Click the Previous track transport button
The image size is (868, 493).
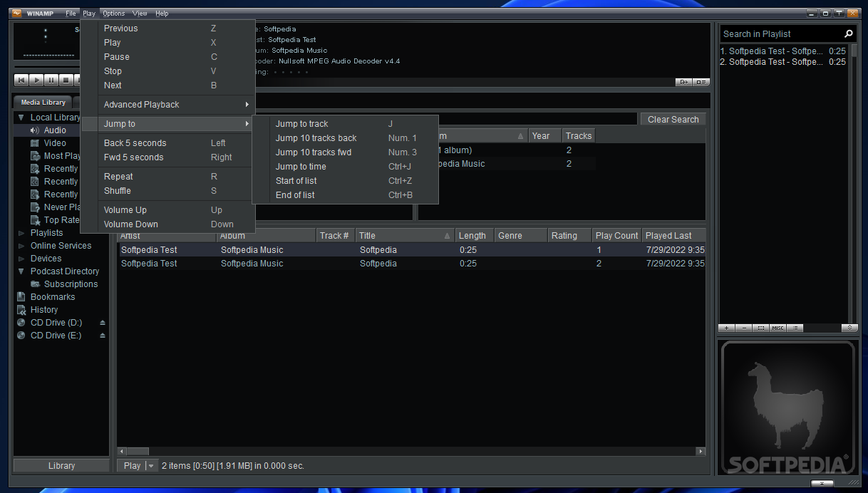click(21, 81)
